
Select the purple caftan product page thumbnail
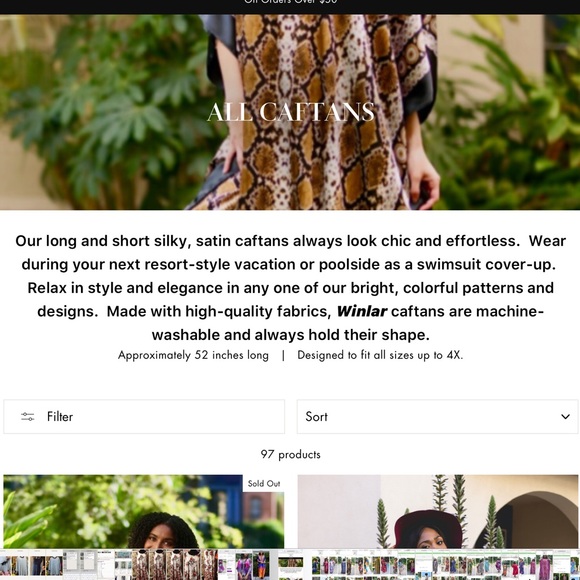pos(244,566)
